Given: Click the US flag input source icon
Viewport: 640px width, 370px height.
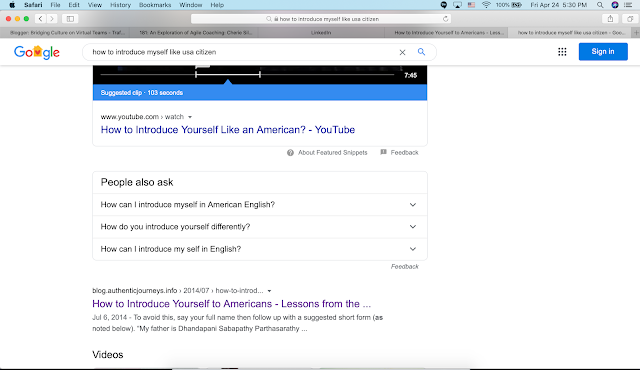Looking at the screenshot, I should pyautogui.click(x=471, y=5).
